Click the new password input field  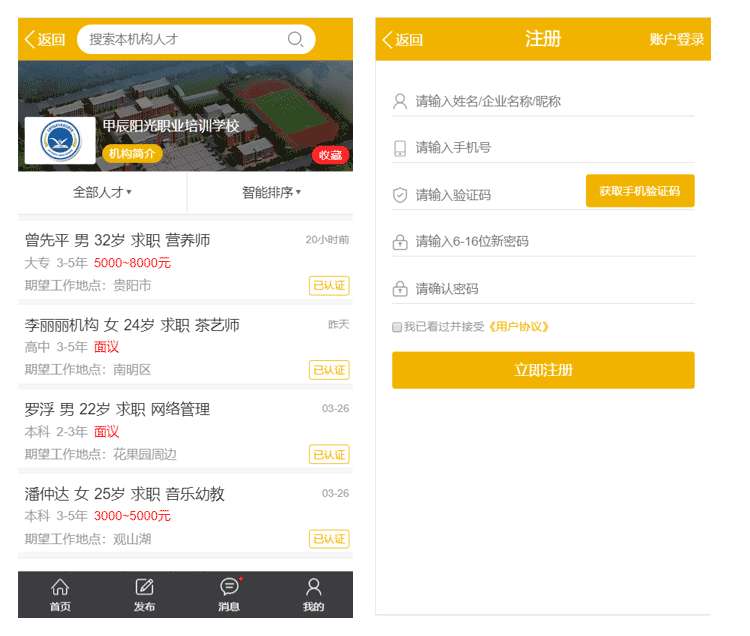[x=543, y=241]
